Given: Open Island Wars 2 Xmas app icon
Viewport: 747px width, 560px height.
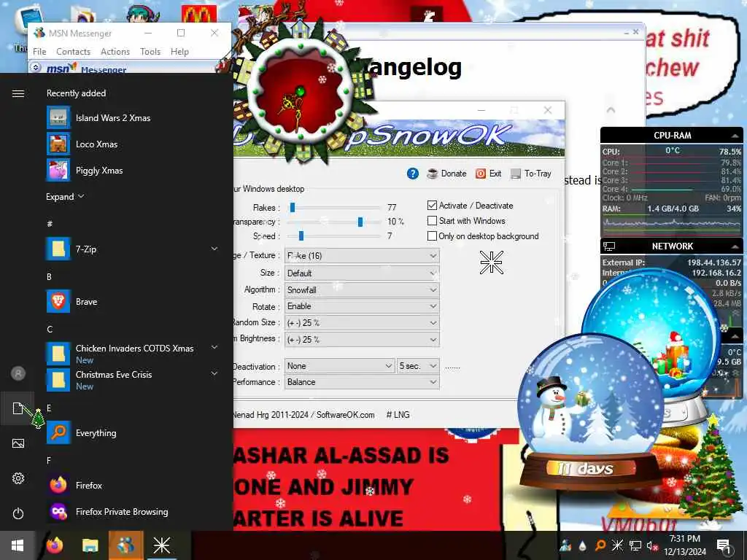Looking at the screenshot, I should pos(58,117).
